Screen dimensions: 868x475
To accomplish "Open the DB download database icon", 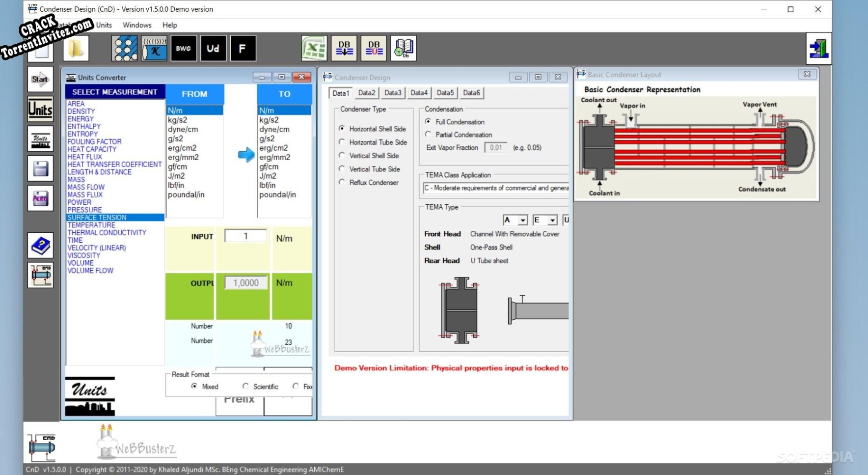I will 344,48.
